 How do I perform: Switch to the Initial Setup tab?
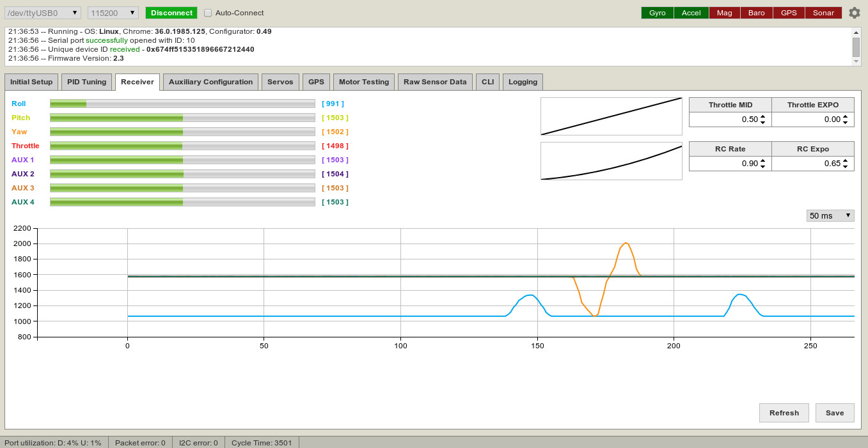[31, 82]
